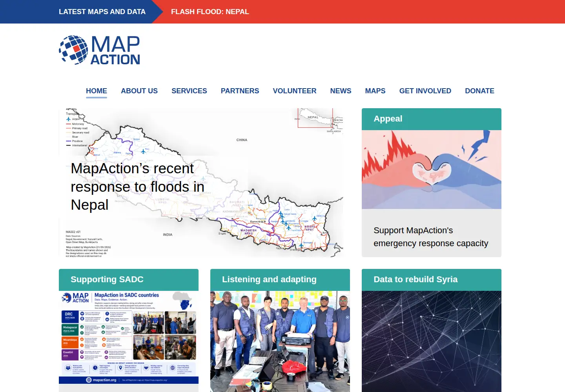Go to ABOUT US page
Screen dimensions: 565x392
pos(139,91)
